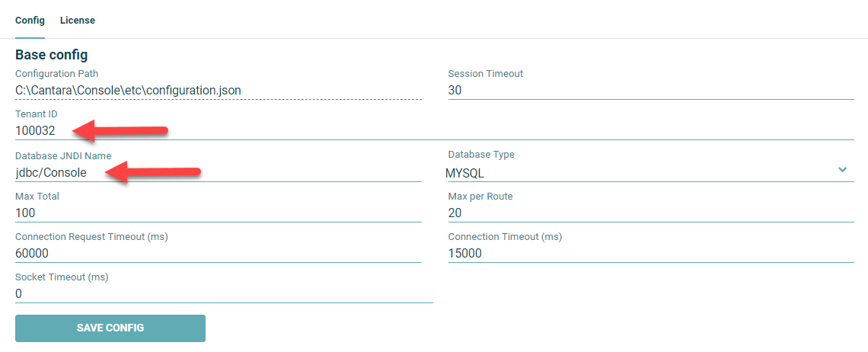Click the Save Config button
Image resolution: width=868 pixels, height=352 pixels.
[x=110, y=328]
